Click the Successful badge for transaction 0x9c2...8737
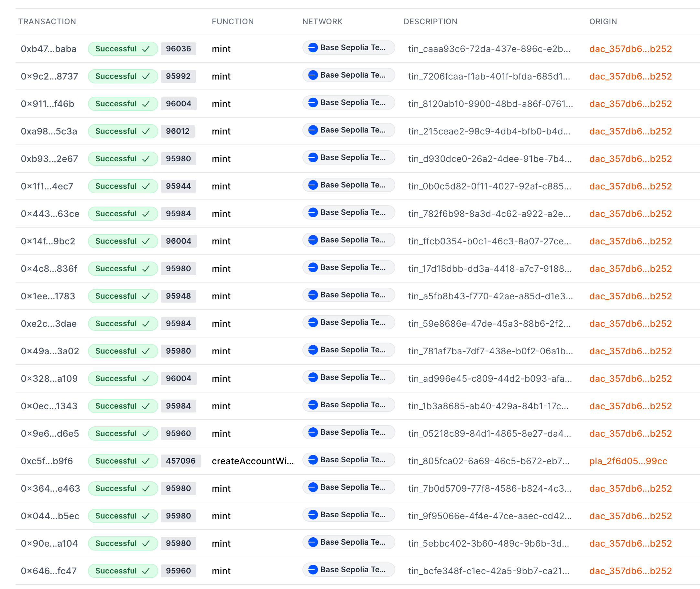 pos(123,76)
